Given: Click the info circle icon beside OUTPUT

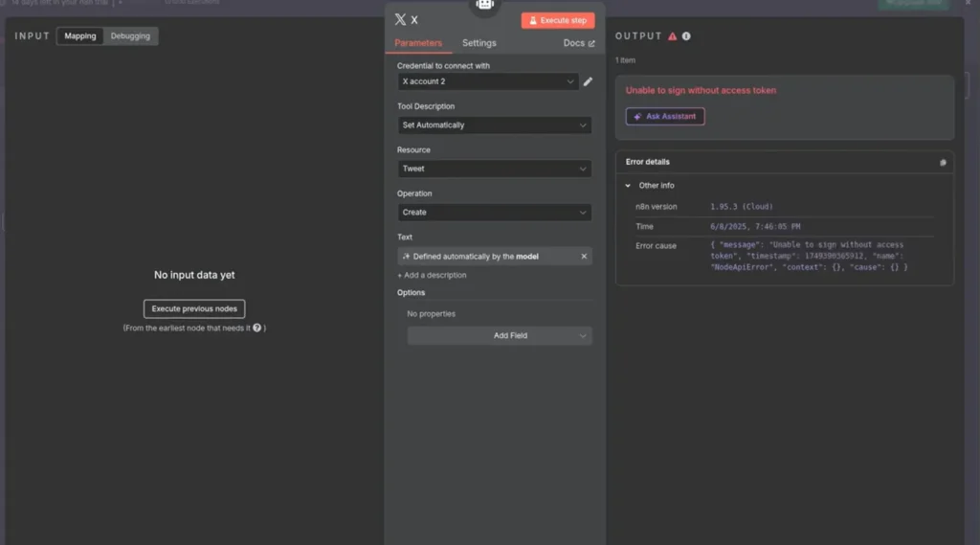Looking at the screenshot, I should 686,36.
